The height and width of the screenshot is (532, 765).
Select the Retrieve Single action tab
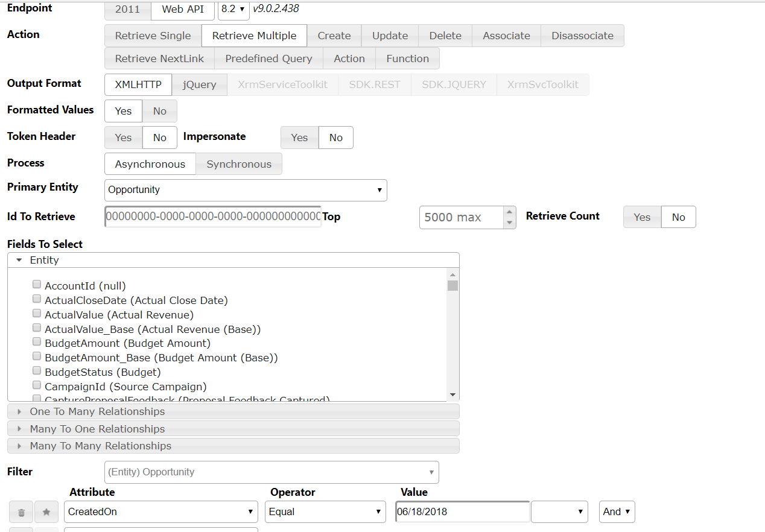153,36
